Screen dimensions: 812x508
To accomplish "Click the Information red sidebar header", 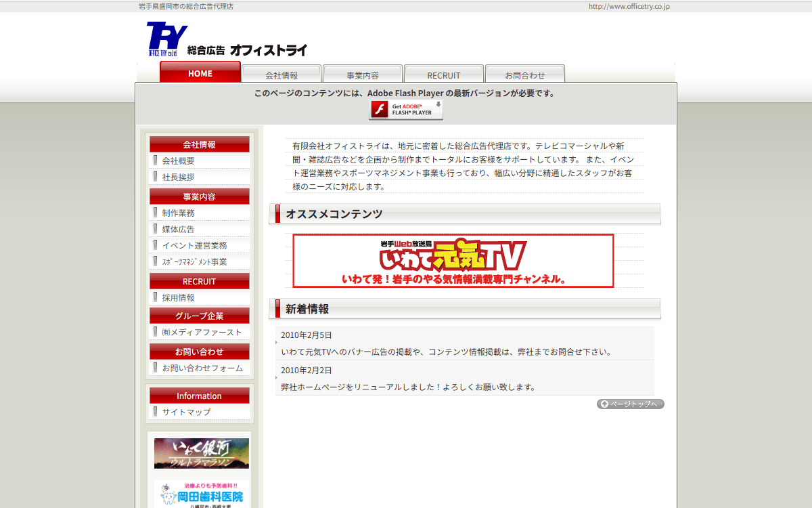I will pyautogui.click(x=200, y=396).
